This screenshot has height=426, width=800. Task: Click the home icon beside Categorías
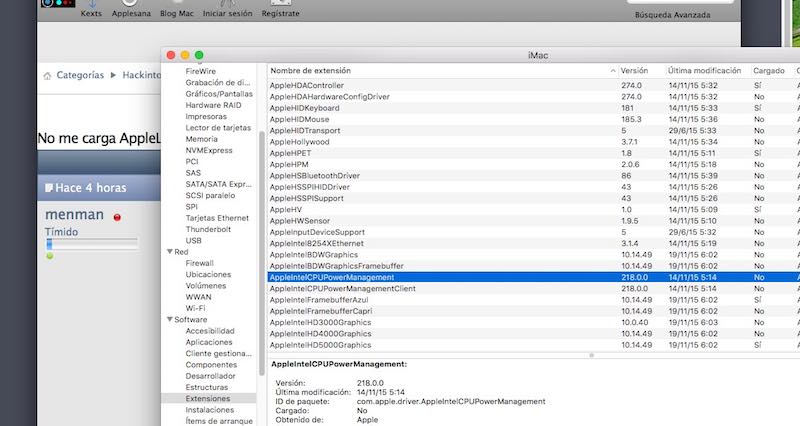(47, 76)
